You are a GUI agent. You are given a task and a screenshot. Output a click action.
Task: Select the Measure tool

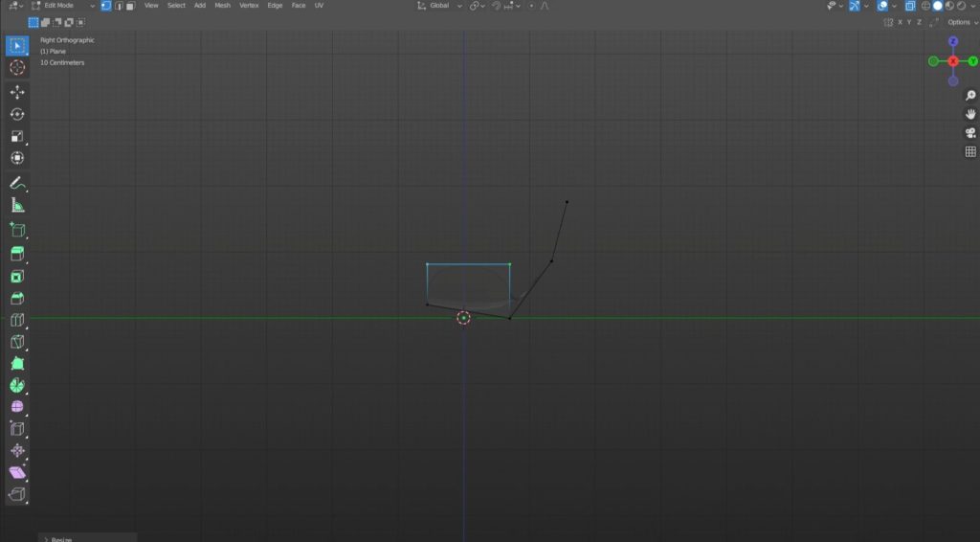click(x=17, y=205)
